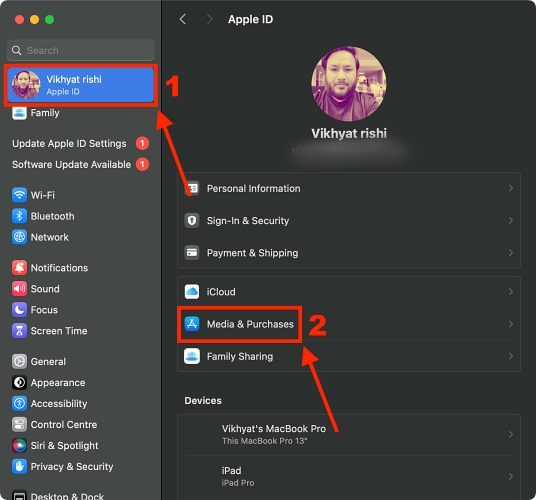536x500 pixels.
Task: Expand Family Sharing row chevron
Action: click(x=511, y=356)
